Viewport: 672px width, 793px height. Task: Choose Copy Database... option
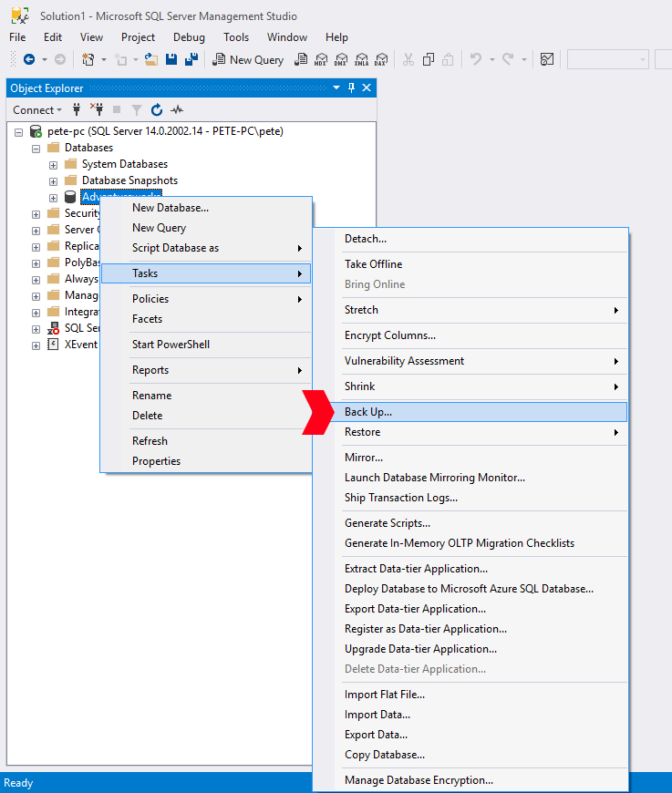[x=470, y=755]
